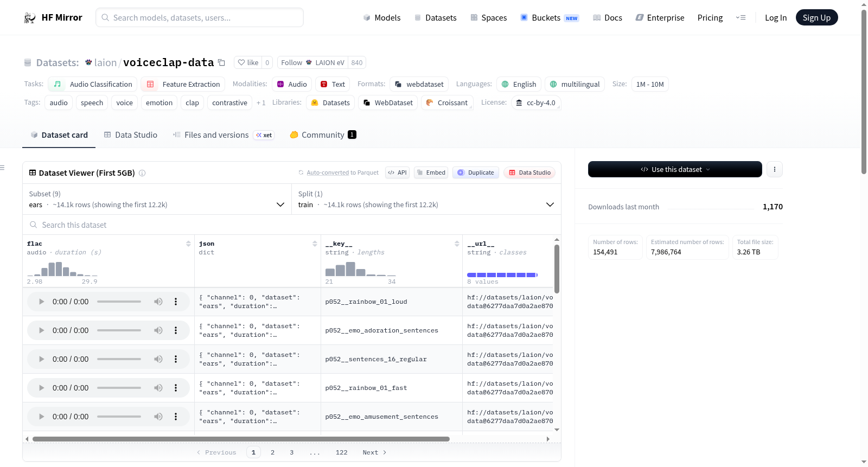Screen dimensions: 868x467
Task: Go to Next page of rows
Action: [x=374, y=452]
